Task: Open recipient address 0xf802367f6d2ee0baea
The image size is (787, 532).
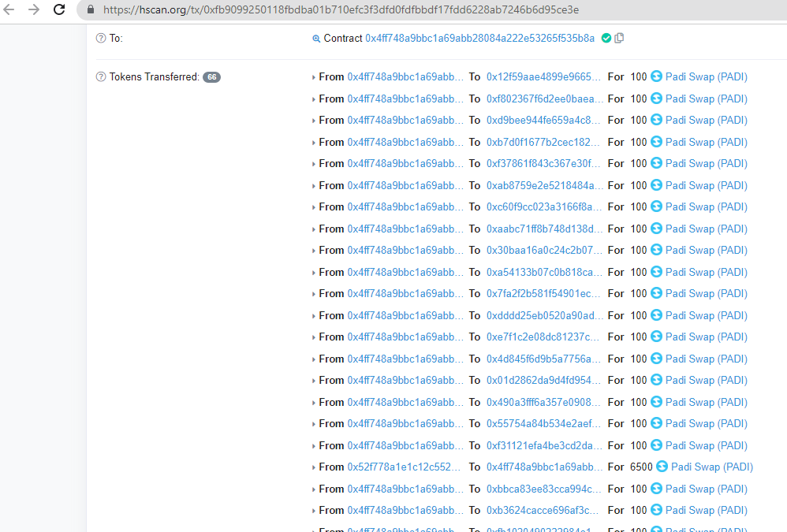Action: pyautogui.click(x=545, y=99)
